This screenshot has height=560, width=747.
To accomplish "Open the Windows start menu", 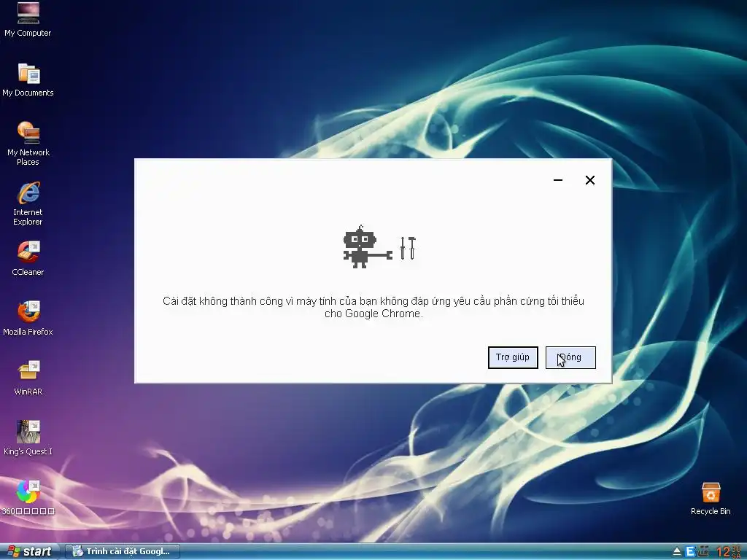I will (29, 551).
